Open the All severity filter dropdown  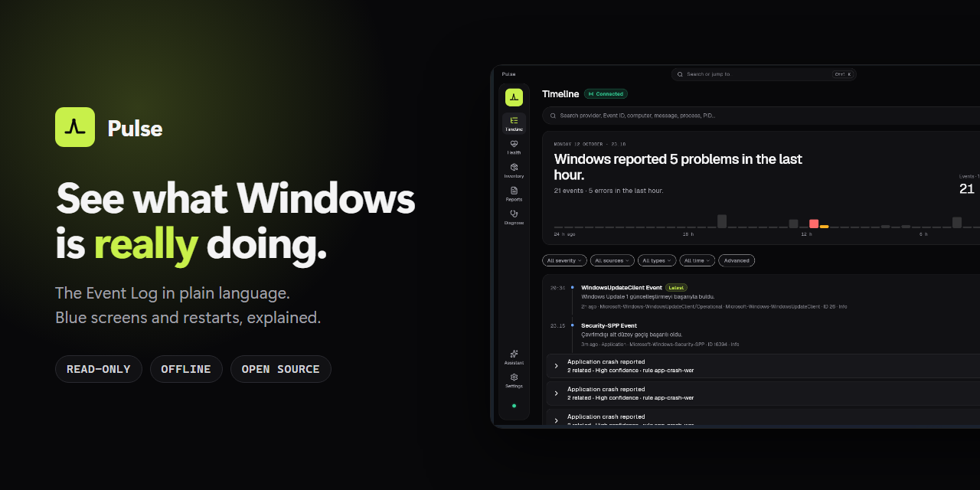[x=564, y=260]
